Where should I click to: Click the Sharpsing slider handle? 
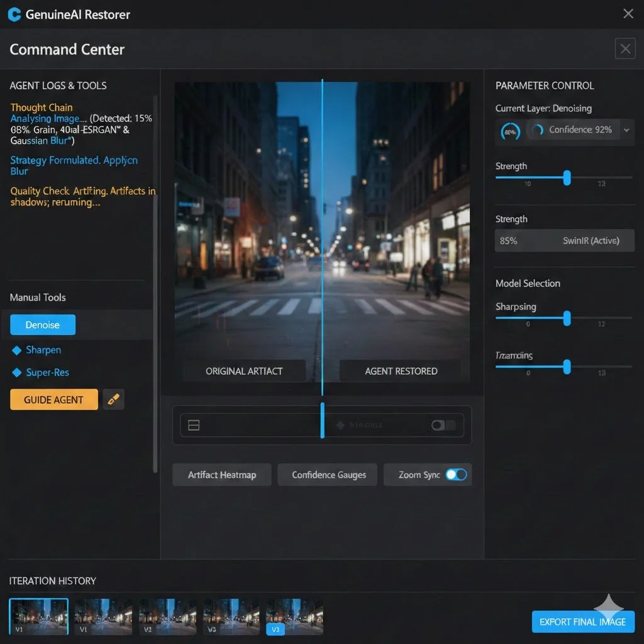click(x=567, y=318)
